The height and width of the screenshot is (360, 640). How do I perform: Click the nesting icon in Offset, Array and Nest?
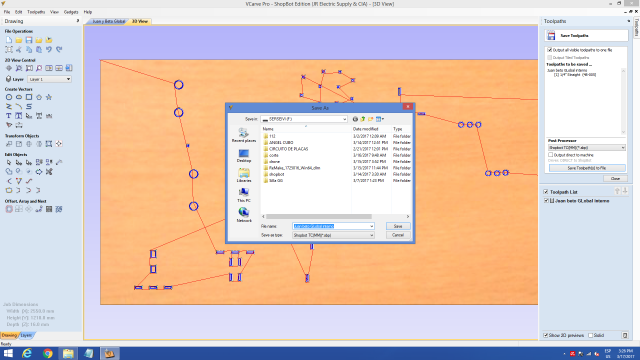[x=59, y=209]
